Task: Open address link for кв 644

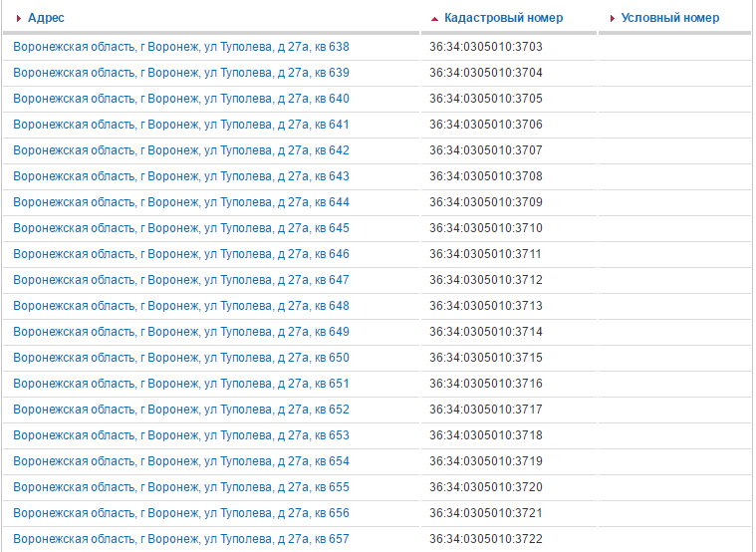Action: tap(181, 202)
